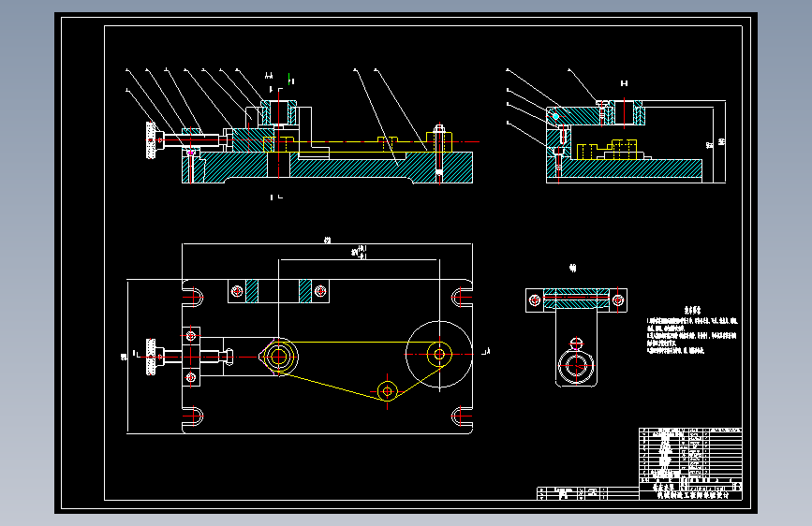812x526 pixels.
Task: Click the overall length dimension above the plan view
Action: (x=327, y=241)
